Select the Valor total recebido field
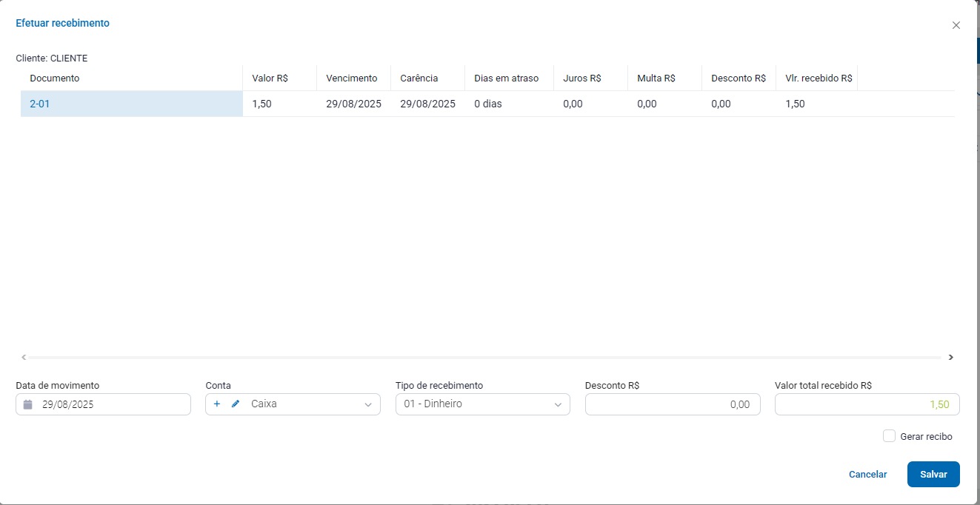Screen dimensions: 980x505 tap(867, 404)
